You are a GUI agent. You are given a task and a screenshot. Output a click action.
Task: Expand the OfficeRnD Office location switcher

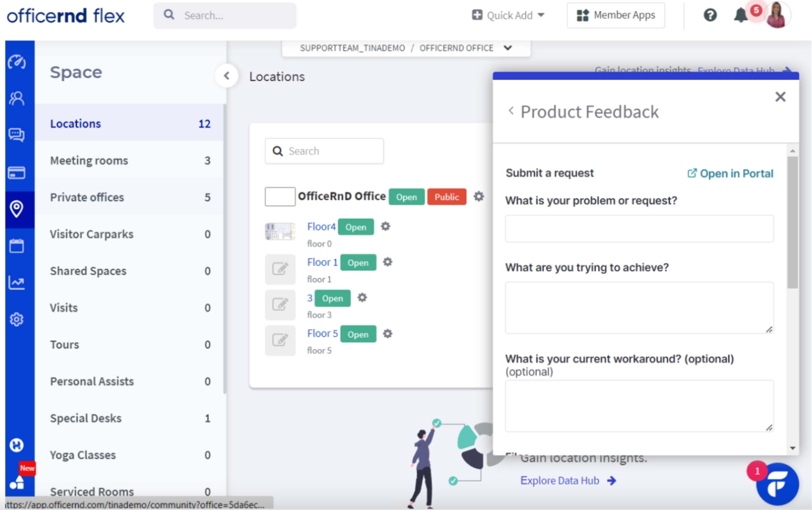508,48
